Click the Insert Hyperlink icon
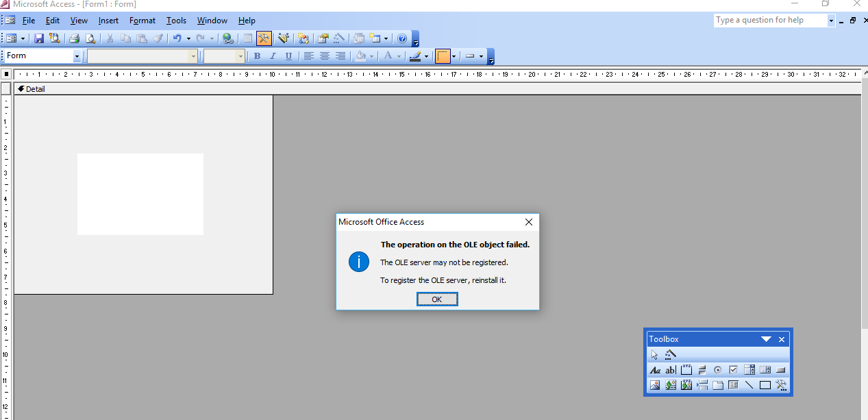 228,38
